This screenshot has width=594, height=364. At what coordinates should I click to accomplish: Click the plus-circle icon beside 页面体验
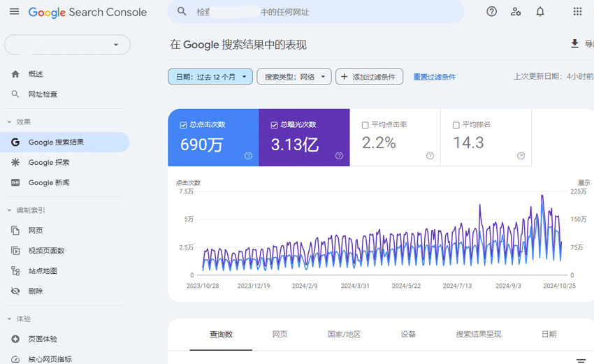pos(15,339)
